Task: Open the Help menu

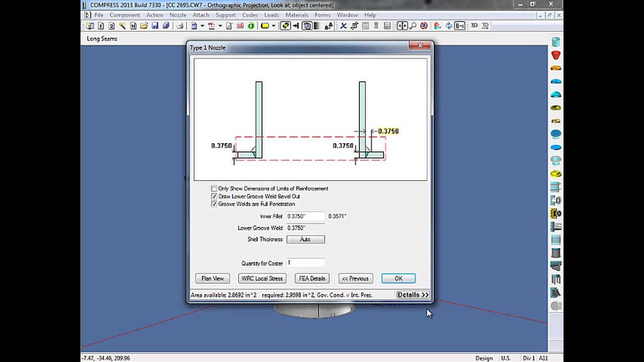Action: click(370, 15)
